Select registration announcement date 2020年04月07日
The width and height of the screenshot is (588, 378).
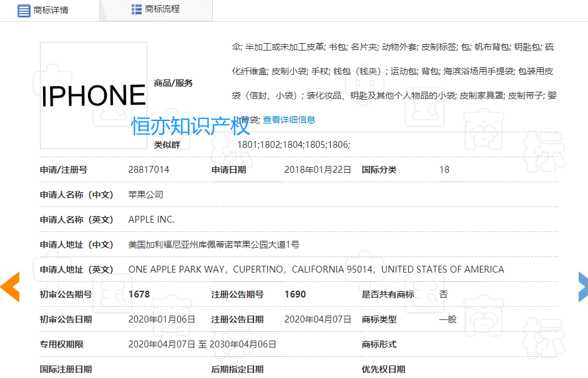tap(318, 319)
